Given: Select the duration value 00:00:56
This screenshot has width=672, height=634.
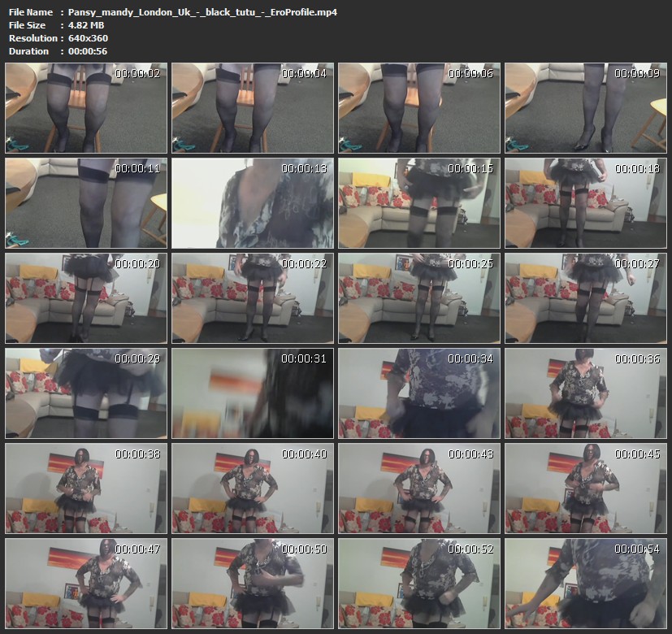Looking at the screenshot, I should coord(88,51).
